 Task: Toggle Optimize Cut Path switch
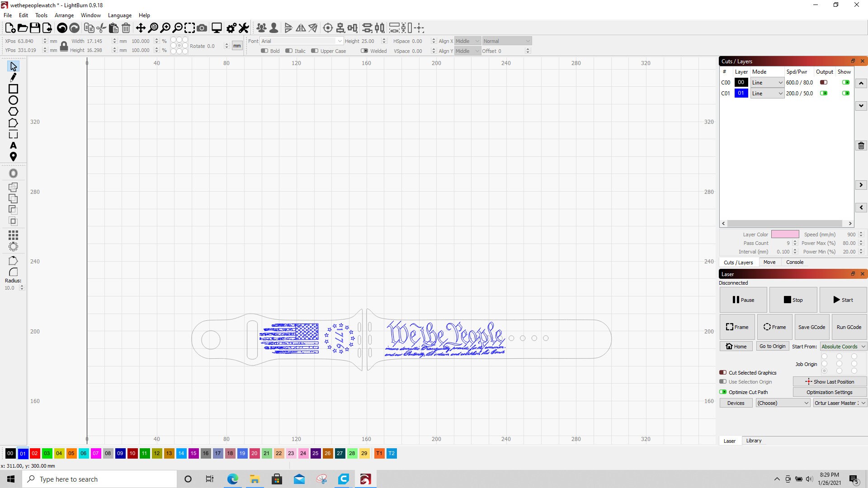coord(723,392)
